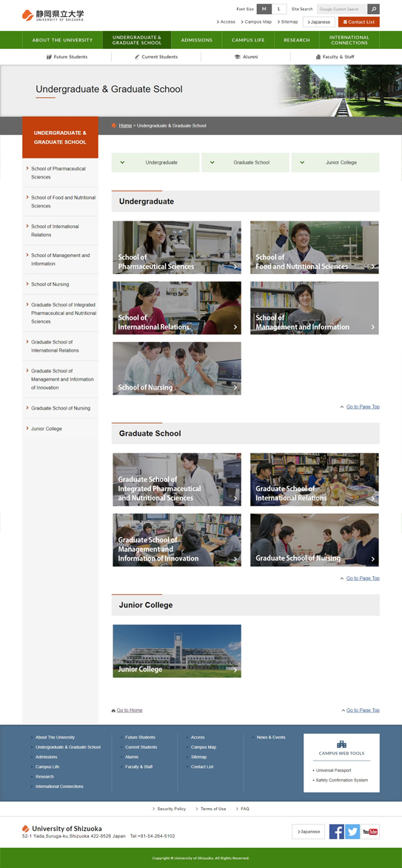Open the YouTube icon in footer
402x868 pixels.
point(370,832)
